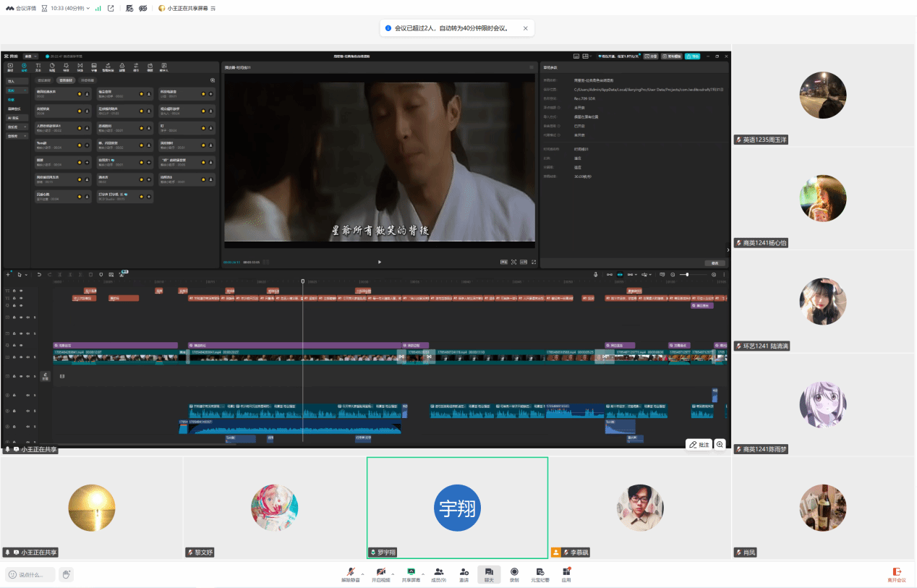Viewport: 917px width, 588px height.
Task: Open the 应用 apps menu
Action: 566,574
